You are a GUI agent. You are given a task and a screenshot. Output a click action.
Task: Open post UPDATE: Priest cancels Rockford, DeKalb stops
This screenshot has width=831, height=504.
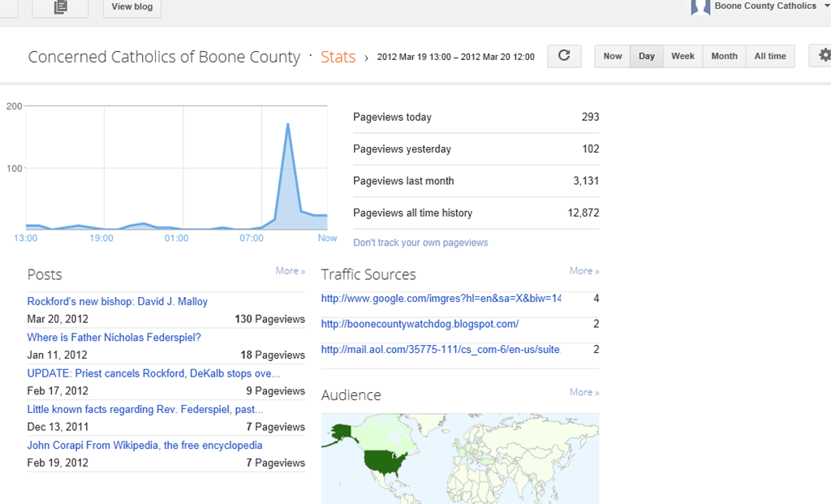pyautogui.click(x=153, y=373)
